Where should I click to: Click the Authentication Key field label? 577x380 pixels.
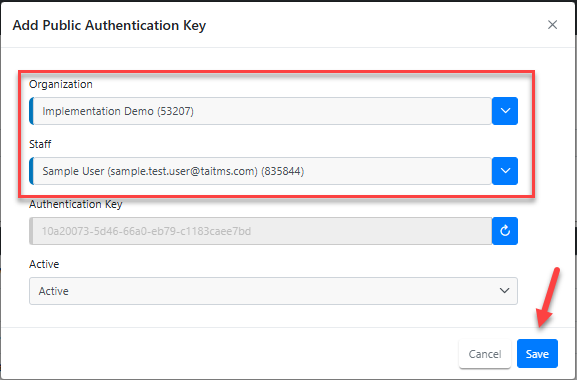pyautogui.click(x=76, y=204)
